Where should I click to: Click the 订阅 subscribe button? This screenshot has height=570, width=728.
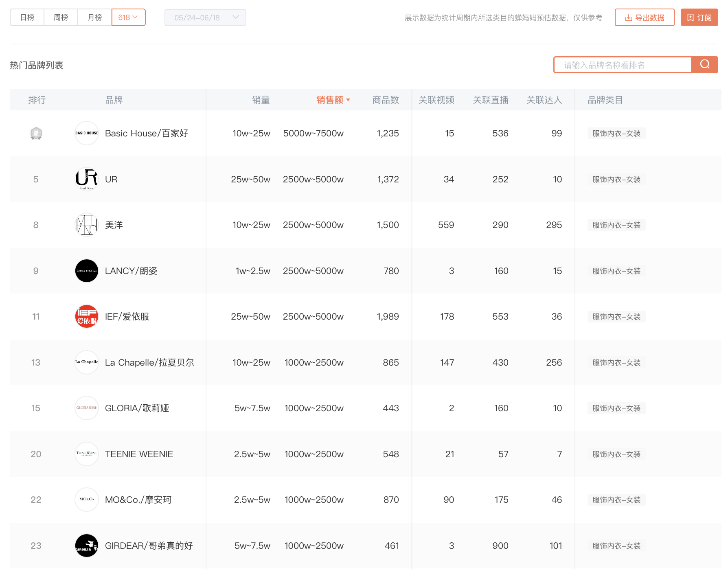pos(699,18)
